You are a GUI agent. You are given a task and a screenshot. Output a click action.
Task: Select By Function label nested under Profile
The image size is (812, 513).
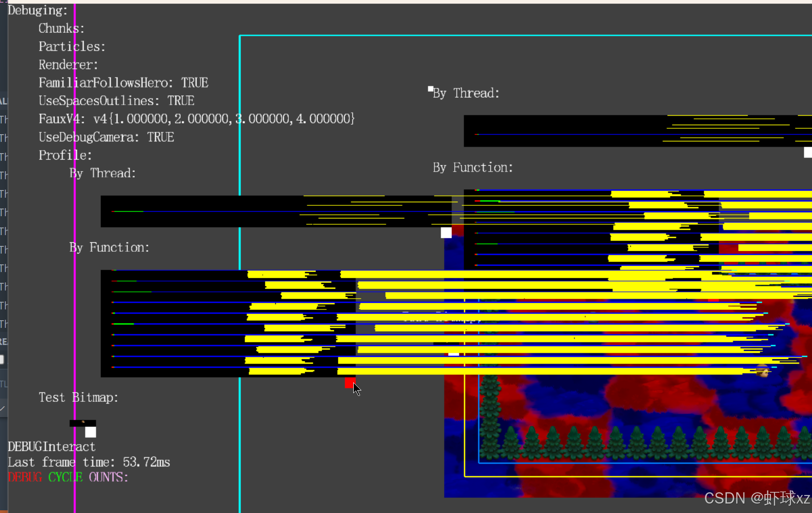109,248
